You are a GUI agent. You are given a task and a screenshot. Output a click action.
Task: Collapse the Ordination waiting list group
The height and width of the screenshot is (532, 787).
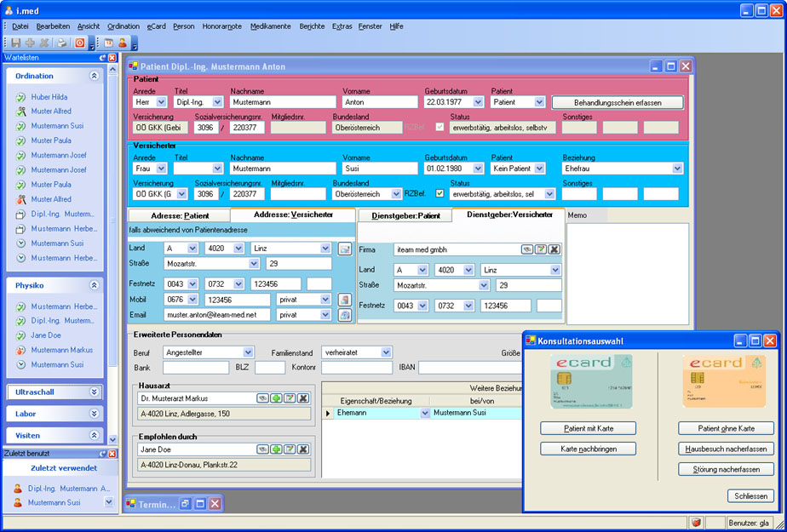[95, 76]
